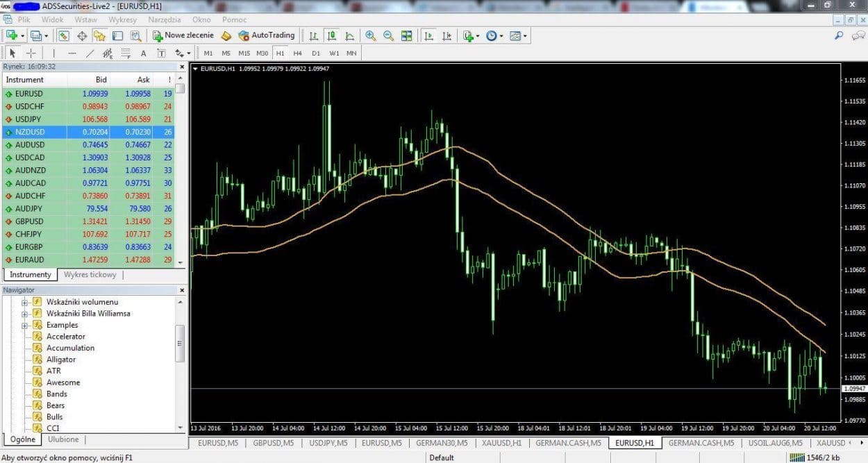Select the text A tool

(144, 53)
